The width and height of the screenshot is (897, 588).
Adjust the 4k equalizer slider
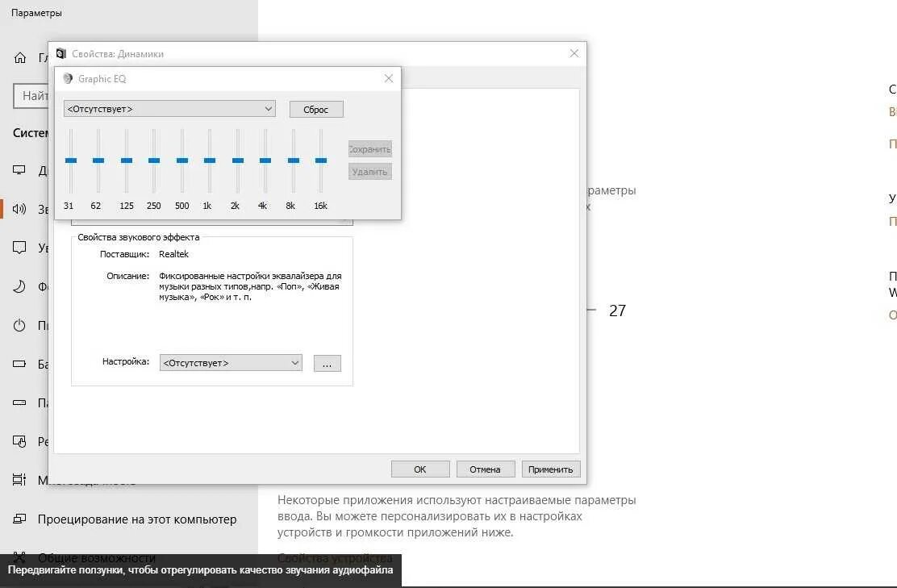[x=265, y=161]
